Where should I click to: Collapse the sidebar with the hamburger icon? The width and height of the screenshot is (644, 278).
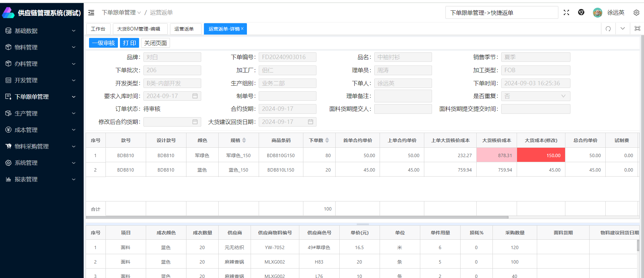(91, 13)
